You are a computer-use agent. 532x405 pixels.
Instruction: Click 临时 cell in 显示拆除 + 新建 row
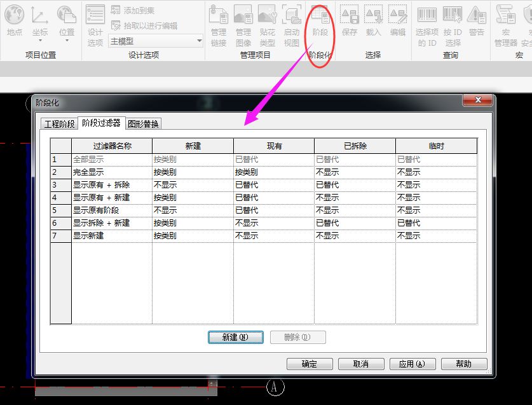point(436,223)
